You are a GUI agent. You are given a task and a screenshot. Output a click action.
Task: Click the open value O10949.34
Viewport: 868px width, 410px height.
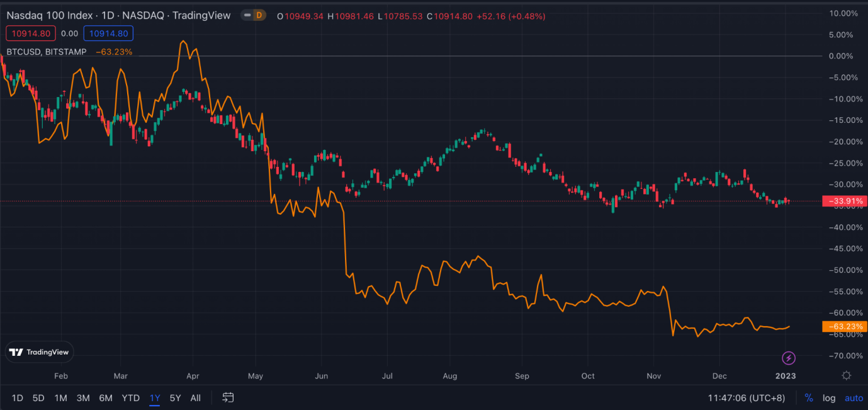click(300, 16)
